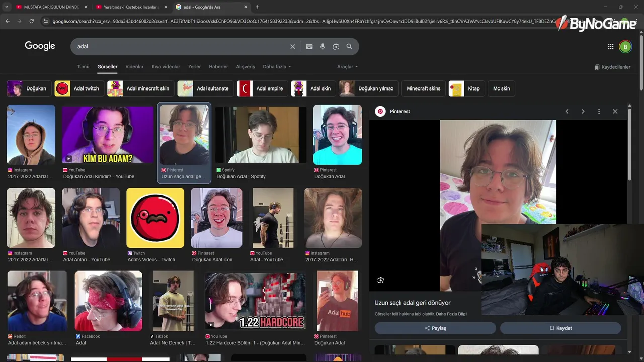Clear the search box with the X icon

point(293,46)
